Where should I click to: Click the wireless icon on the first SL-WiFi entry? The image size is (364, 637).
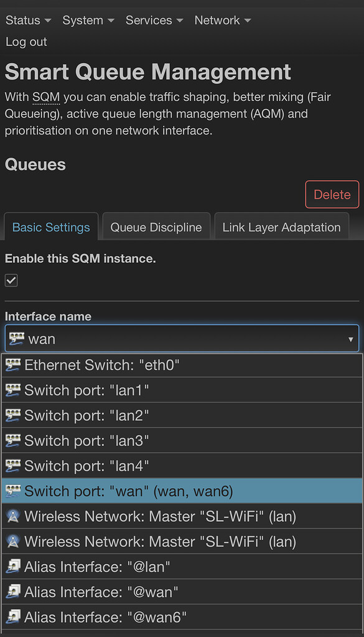[13, 516]
